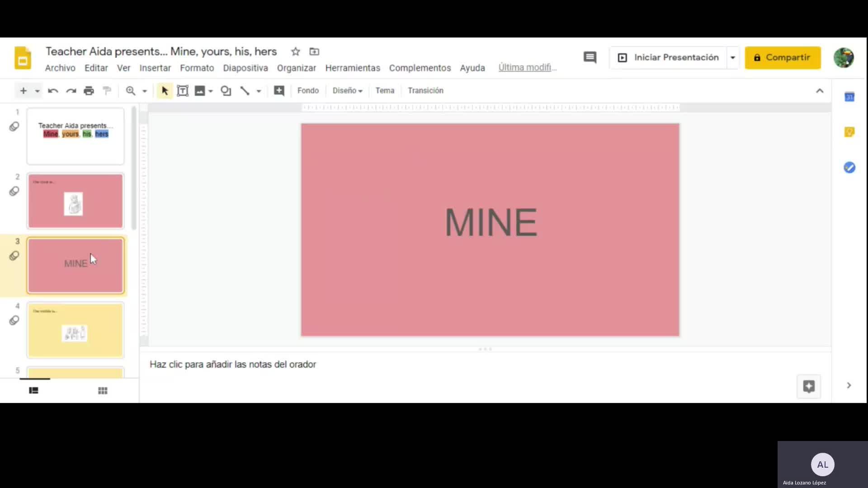Viewport: 868px width, 488px height.
Task: Open the zoom level dropdown arrow
Action: (145, 91)
